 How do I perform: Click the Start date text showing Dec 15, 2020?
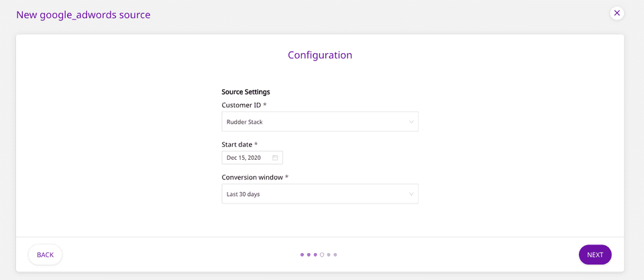click(244, 158)
